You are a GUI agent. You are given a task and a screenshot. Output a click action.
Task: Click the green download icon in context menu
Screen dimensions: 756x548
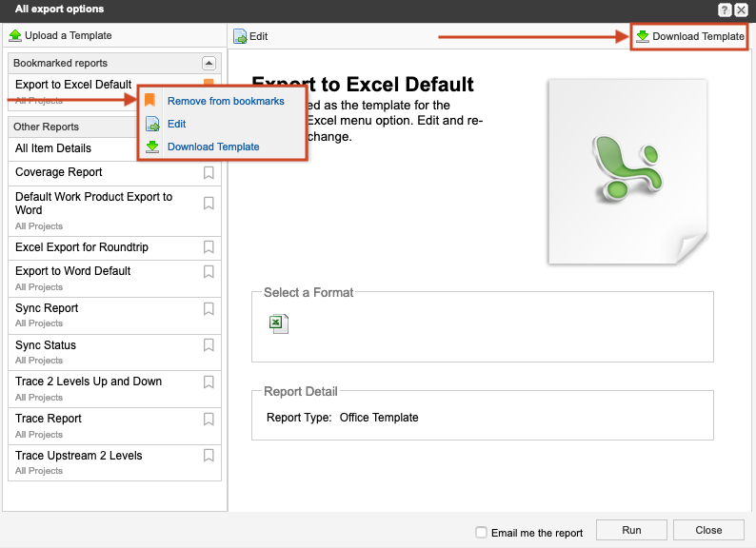click(152, 147)
